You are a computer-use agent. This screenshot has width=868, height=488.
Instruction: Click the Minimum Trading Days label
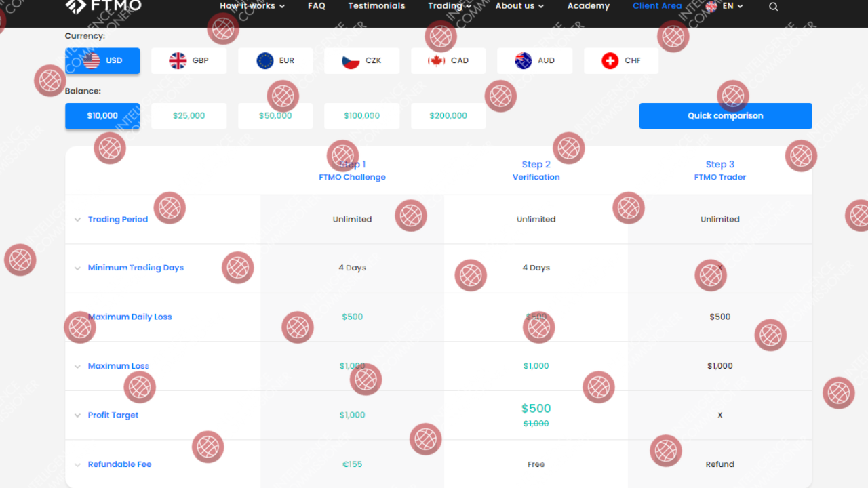[136, 268]
